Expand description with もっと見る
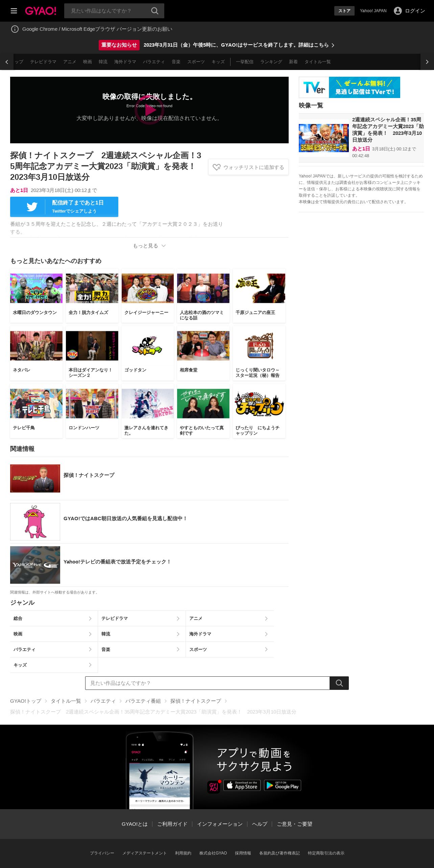This screenshot has height=868, width=434. pos(149,246)
